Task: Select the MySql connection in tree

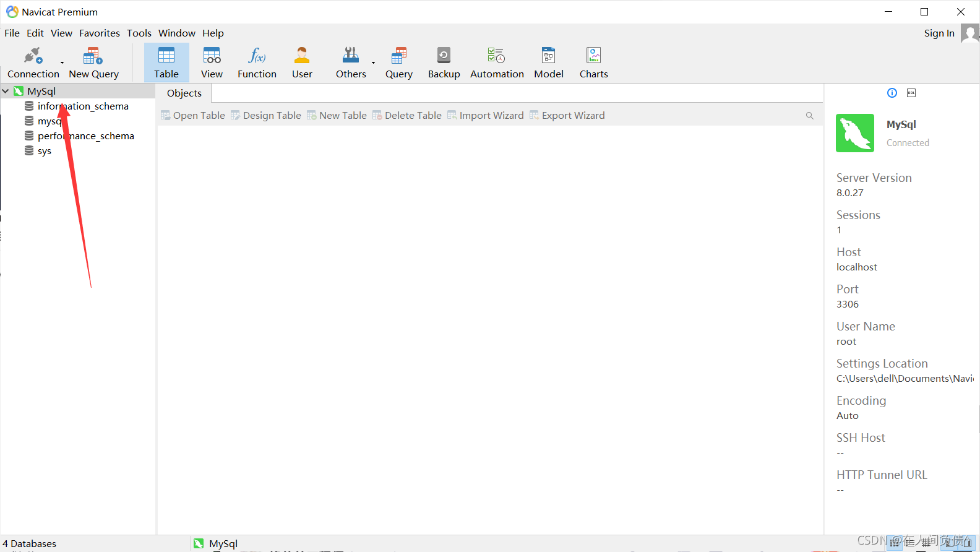Action: click(x=41, y=91)
